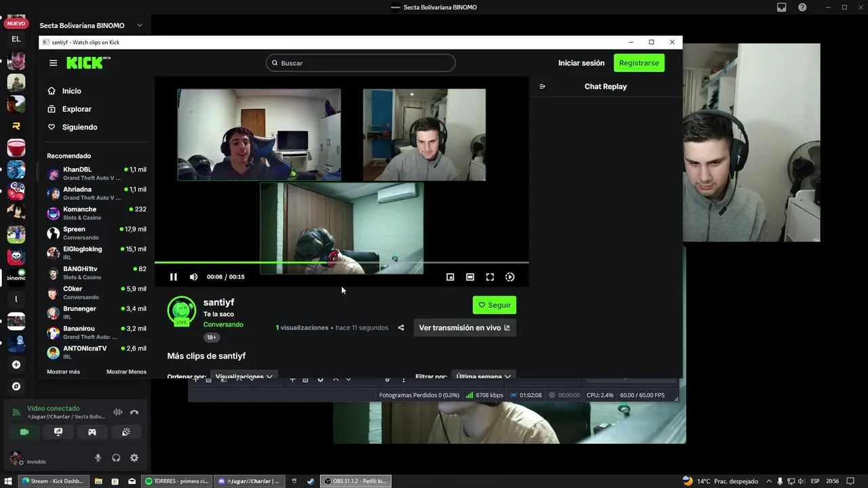Switch to Stream - Kick Dashboard taskbar item

pyautogui.click(x=53, y=481)
